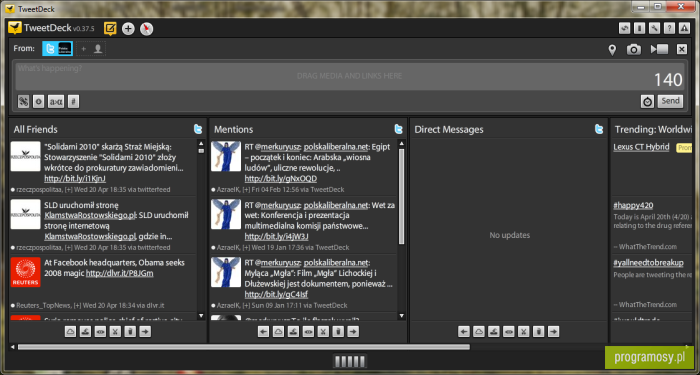Image resolution: width=700 pixels, height=375 pixels.
Task: Move Direct Messages column left with arrow
Action: (x=464, y=331)
